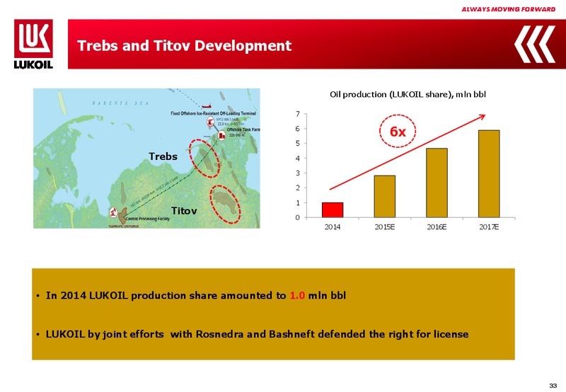
Task: Click slide page number 33
Action: (553, 386)
